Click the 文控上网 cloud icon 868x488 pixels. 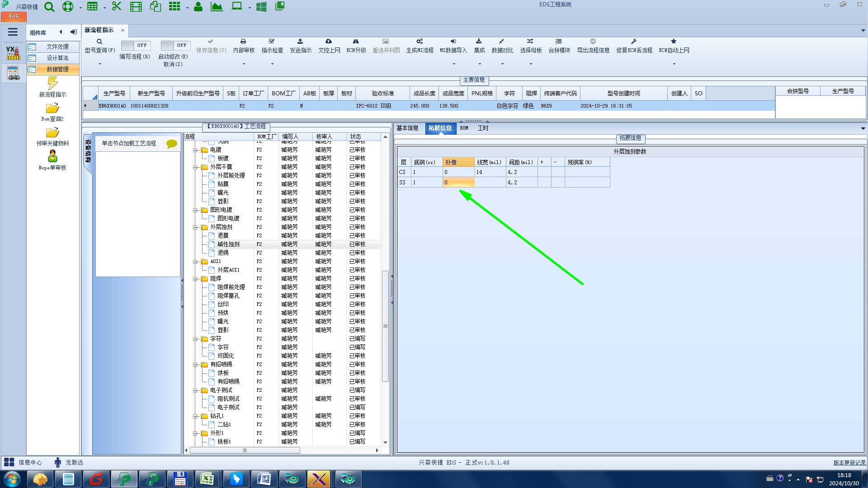(329, 42)
